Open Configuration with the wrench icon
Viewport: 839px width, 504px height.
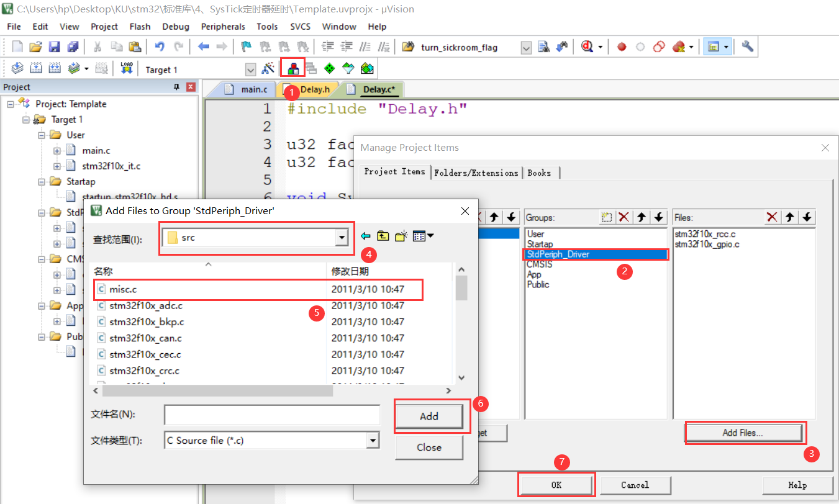(748, 47)
